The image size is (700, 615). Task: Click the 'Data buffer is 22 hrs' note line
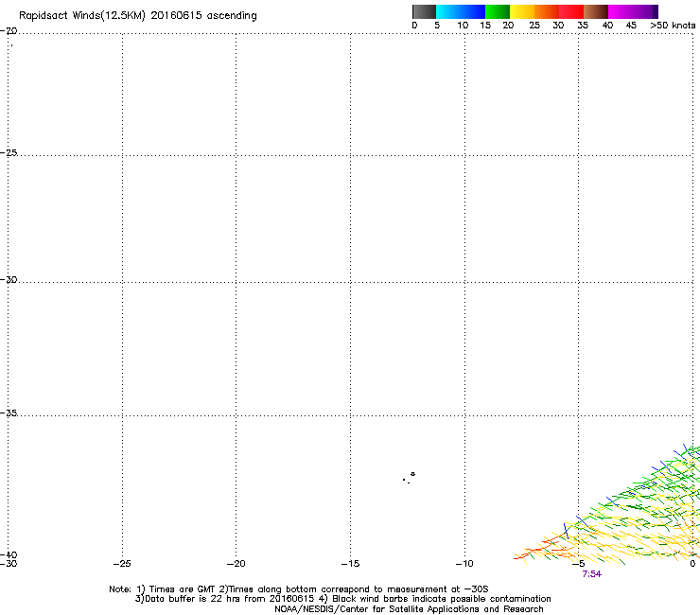pyautogui.click(x=342, y=599)
